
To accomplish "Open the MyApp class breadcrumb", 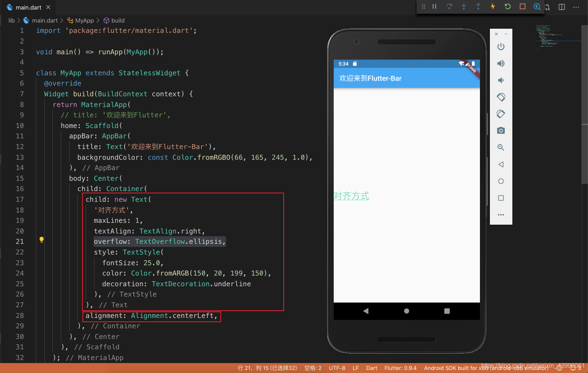I will 81,20.
